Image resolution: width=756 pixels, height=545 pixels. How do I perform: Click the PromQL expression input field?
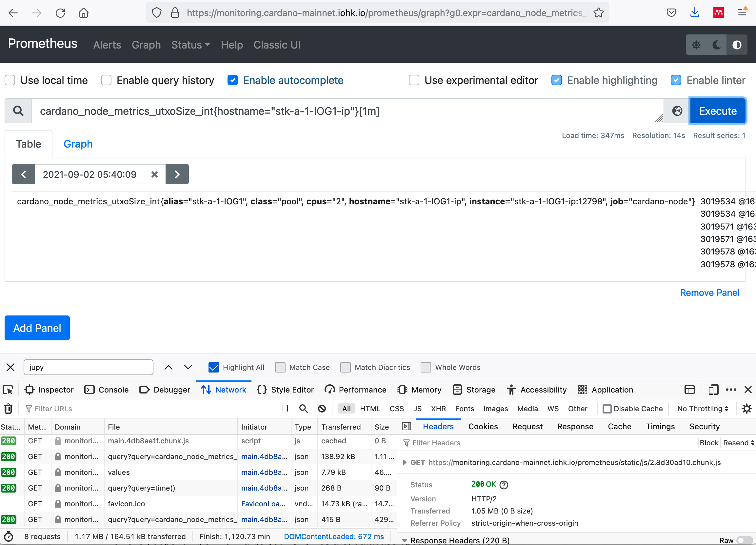347,111
